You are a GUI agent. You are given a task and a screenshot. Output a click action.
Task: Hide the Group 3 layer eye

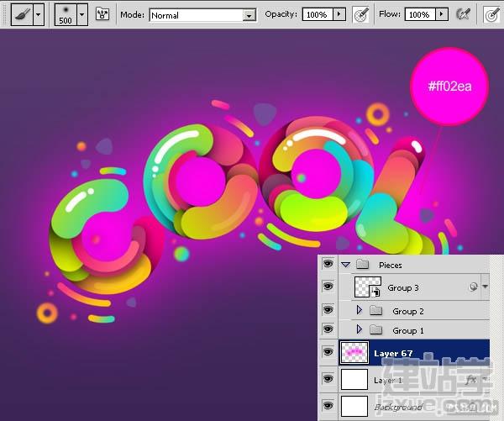pos(328,286)
